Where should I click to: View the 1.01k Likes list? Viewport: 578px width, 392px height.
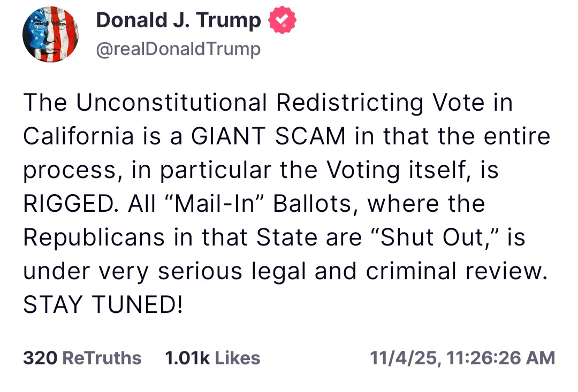point(213,358)
